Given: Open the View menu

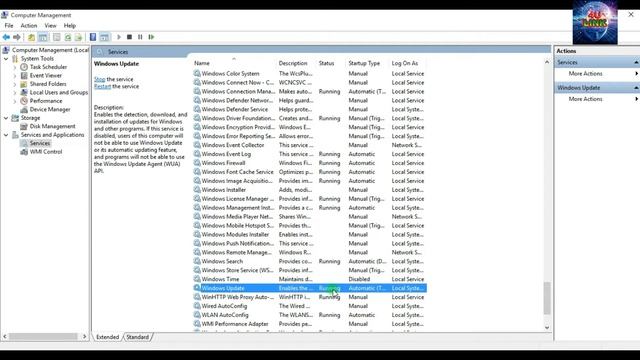Looking at the screenshot, I should pyautogui.click(x=50, y=25).
